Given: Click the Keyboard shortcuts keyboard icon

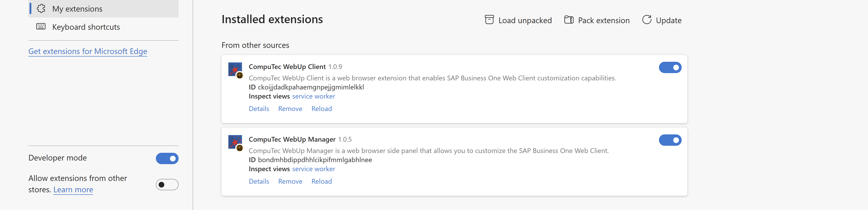Looking at the screenshot, I should [41, 27].
